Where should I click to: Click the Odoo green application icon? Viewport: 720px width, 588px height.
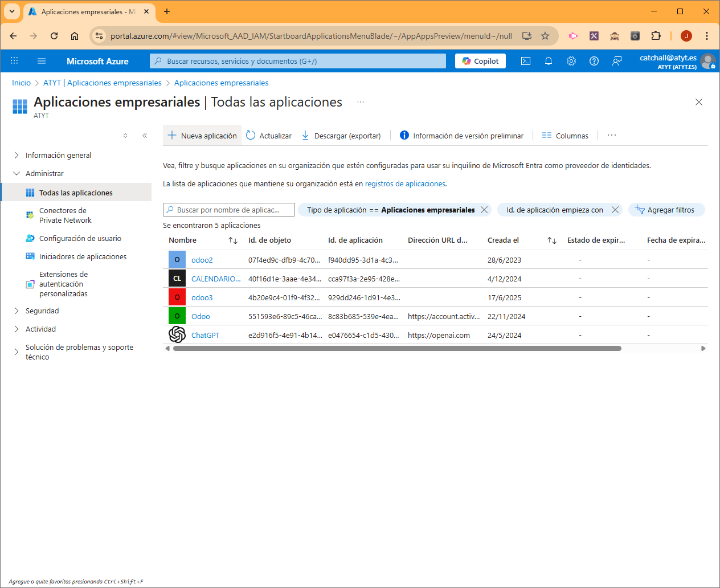pos(177,316)
